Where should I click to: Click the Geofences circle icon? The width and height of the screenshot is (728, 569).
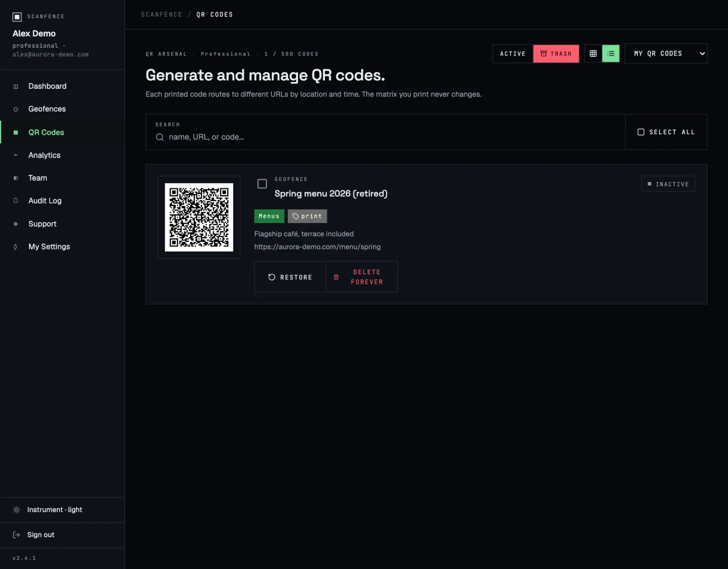click(15, 109)
